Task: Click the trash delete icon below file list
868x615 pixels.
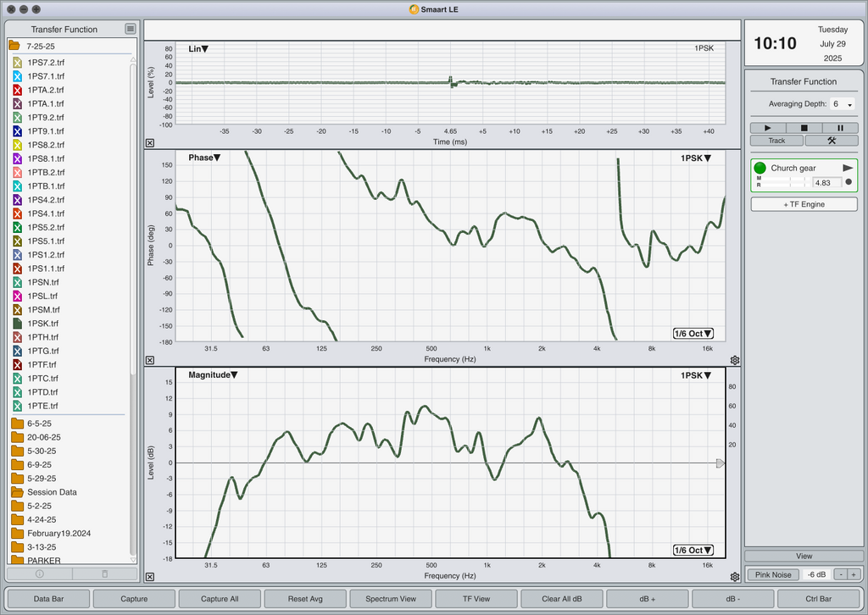Action: point(104,574)
